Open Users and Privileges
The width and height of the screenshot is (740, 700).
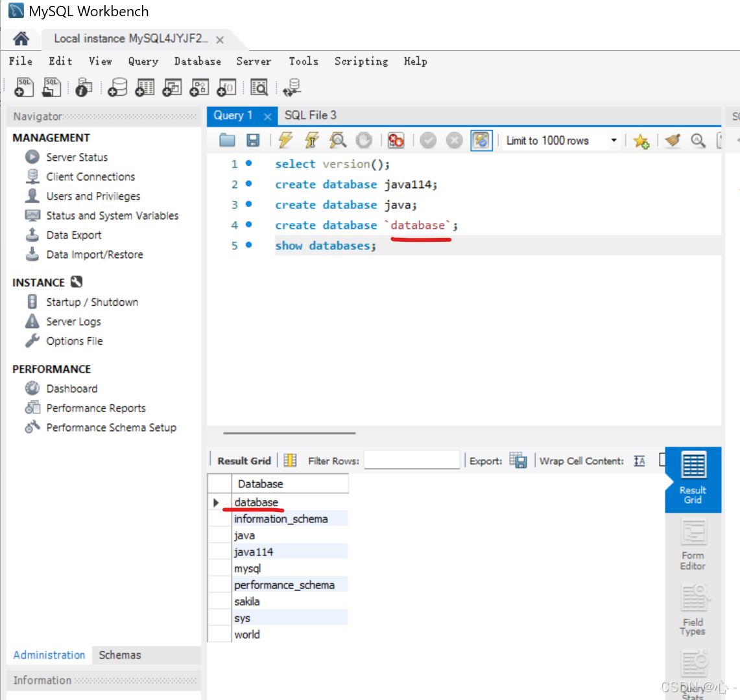pyautogui.click(x=93, y=196)
